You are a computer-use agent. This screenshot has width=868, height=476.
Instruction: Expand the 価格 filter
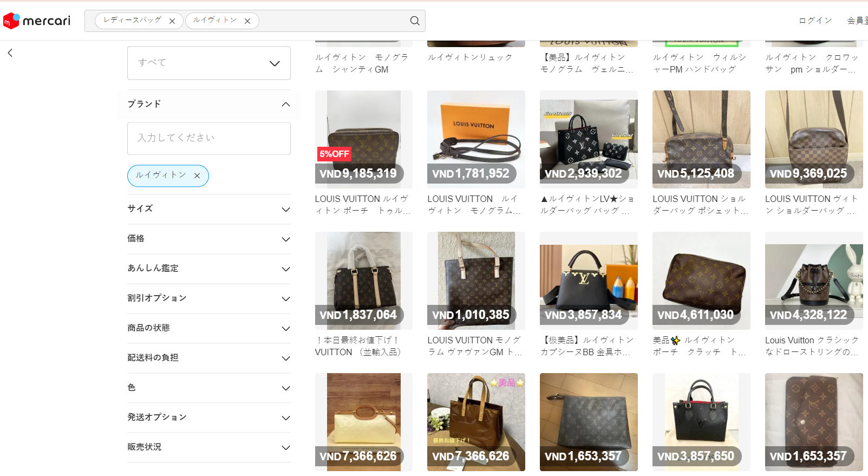(x=209, y=239)
